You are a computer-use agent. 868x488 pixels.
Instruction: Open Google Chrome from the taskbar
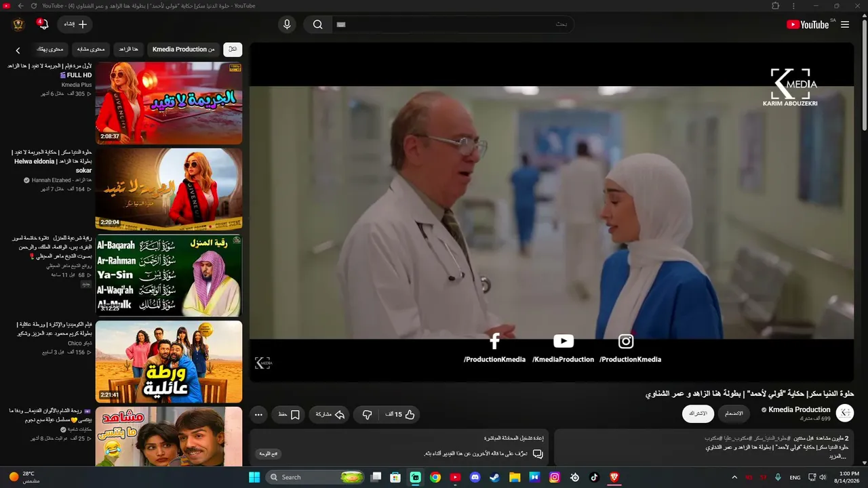coord(435,477)
